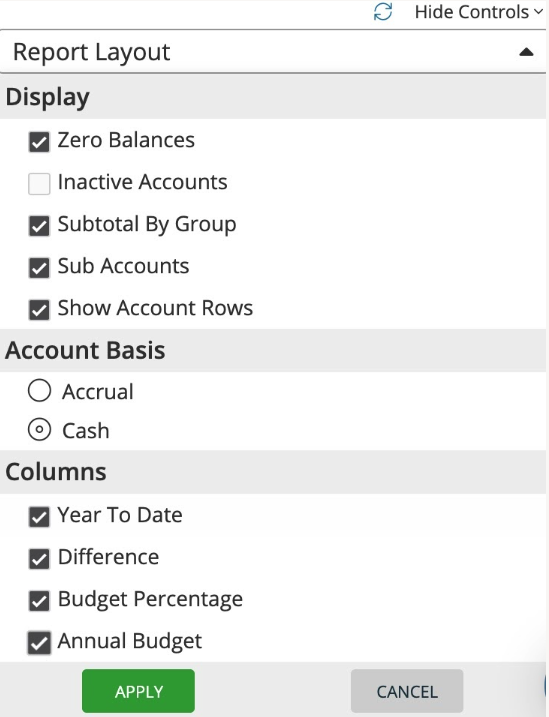Uncheck the Zero Balances checkbox
549x717 pixels.
pos(39,142)
